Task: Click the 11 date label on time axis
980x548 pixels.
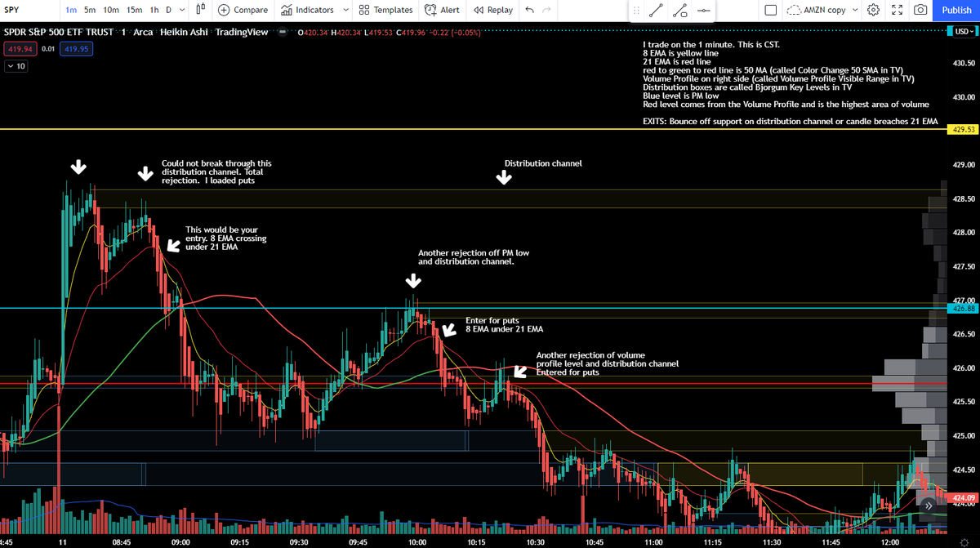Action: pos(63,541)
